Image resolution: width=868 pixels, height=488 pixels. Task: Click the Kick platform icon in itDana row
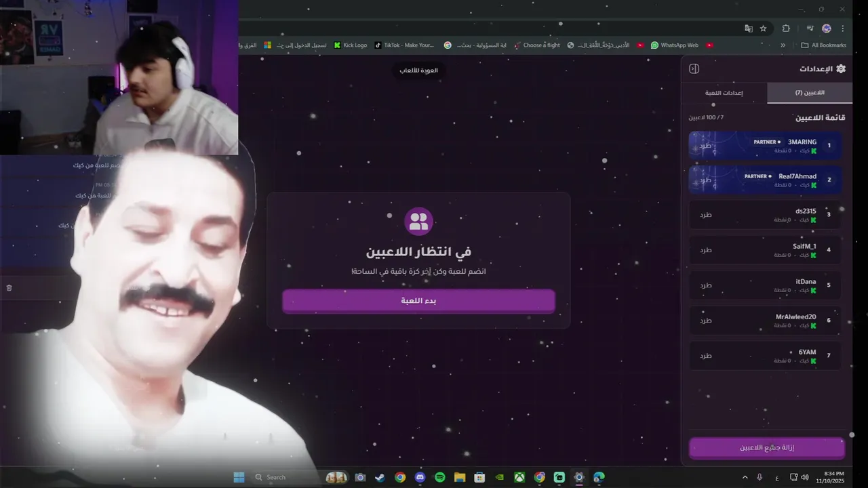click(814, 291)
